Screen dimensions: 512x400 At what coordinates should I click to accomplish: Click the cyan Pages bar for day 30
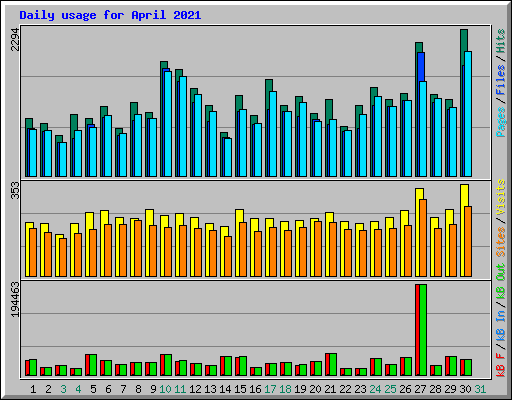click(468, 114)
